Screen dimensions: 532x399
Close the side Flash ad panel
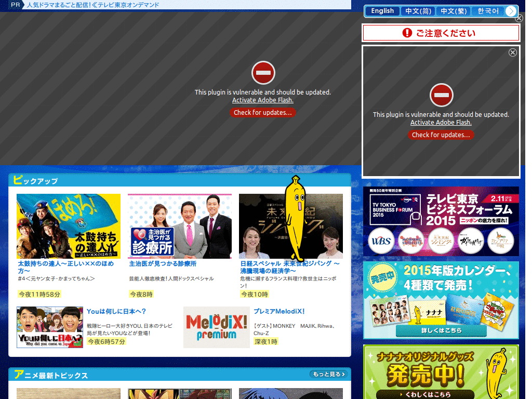click(513, 52)
